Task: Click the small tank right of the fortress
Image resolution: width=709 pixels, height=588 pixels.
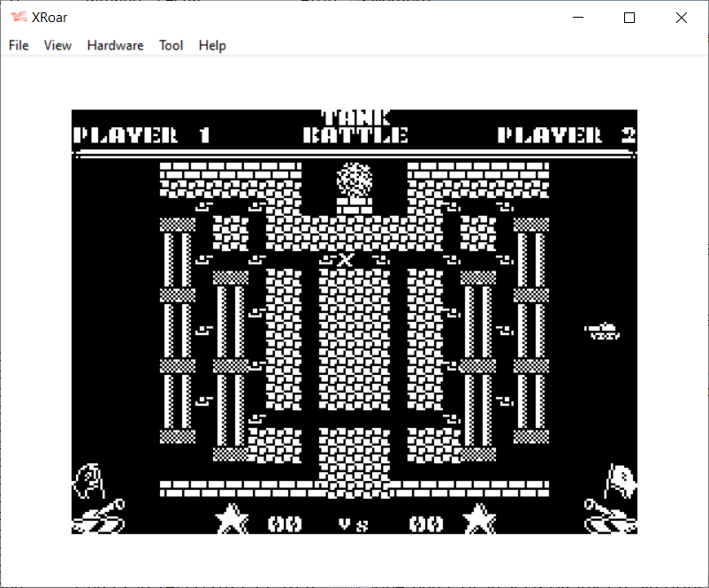Action: pos(603,331)
